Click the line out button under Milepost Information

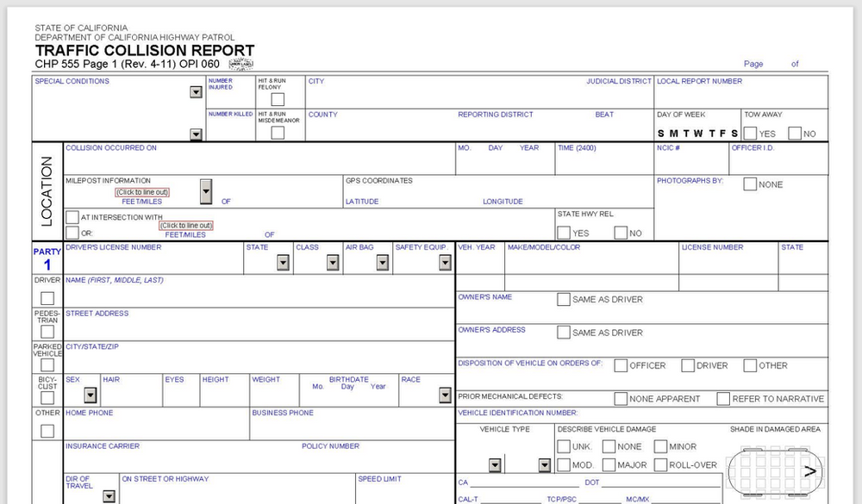[142, 192]
